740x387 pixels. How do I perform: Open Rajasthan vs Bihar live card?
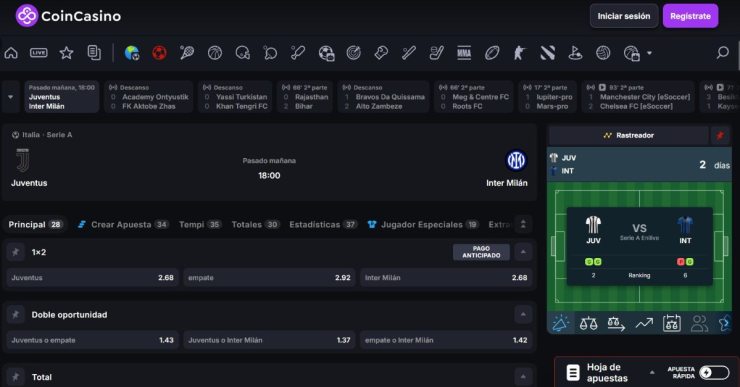305,97
